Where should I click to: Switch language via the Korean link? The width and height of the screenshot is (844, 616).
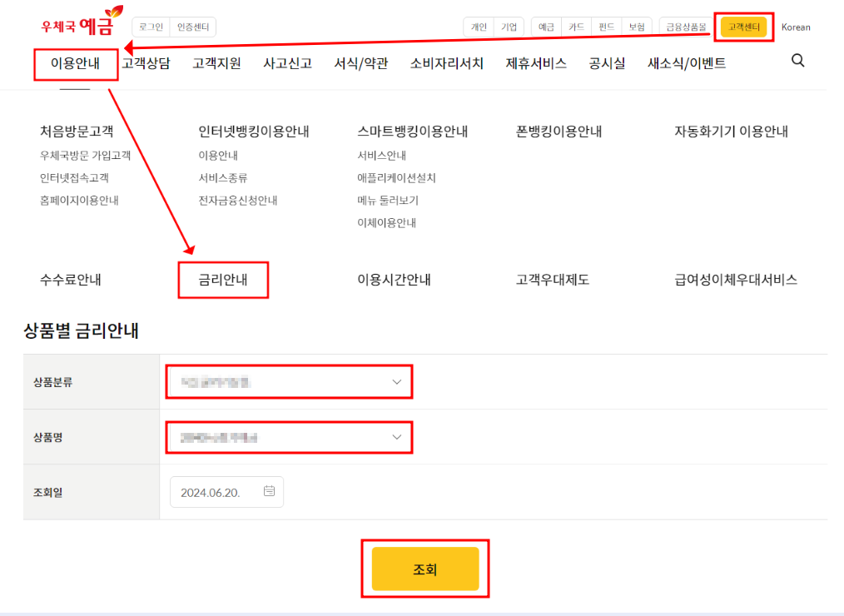(x=796, y=26)
